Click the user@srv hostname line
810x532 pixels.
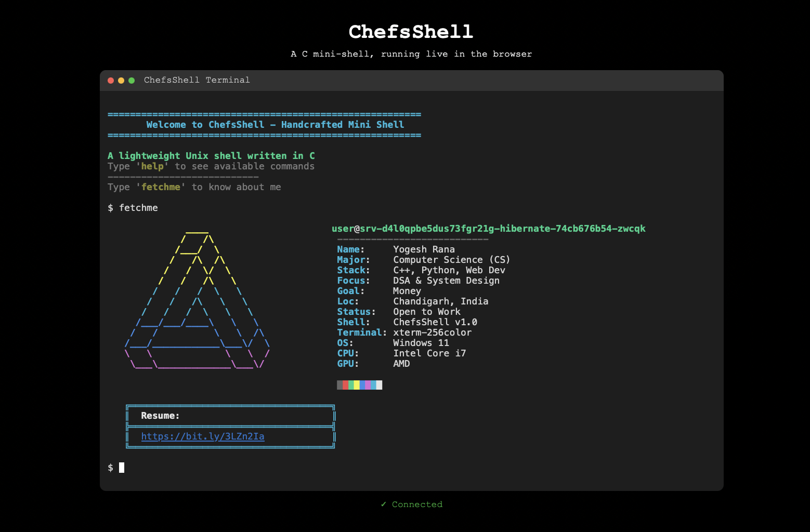488,229
